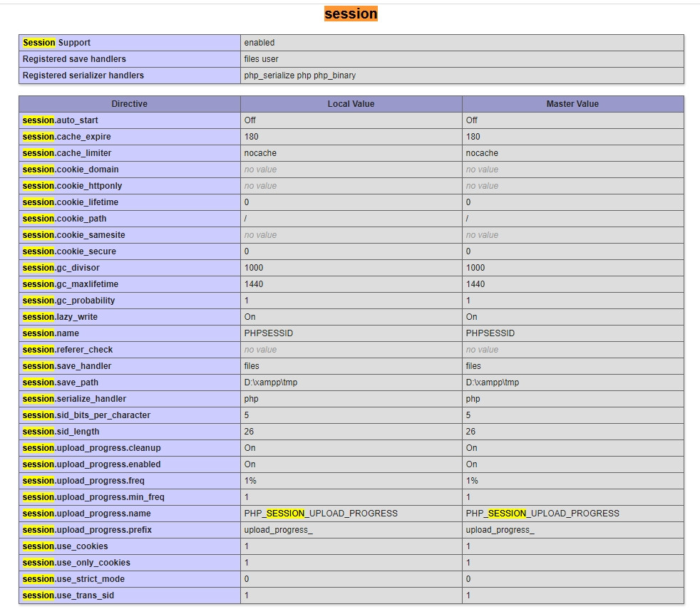Click 'php_serialize php php_binary' value

tap(300, 76)
